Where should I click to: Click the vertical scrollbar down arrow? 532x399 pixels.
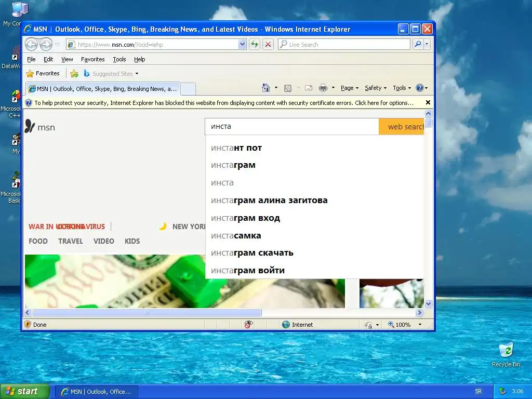[x=428, y=303]
